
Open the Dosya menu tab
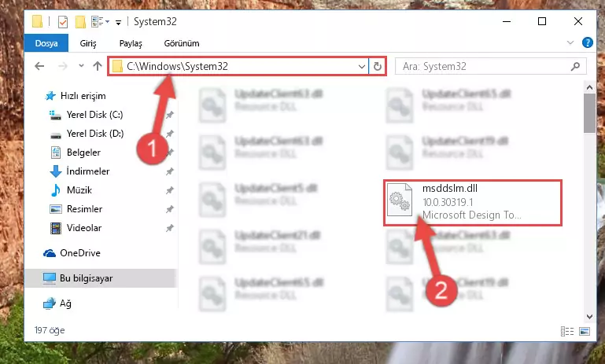tap(46, 43)
